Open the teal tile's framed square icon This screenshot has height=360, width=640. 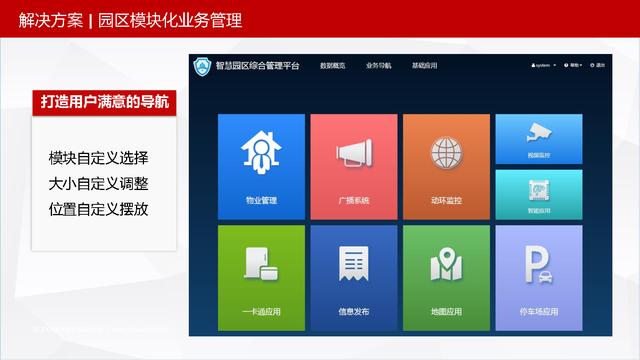[539, 189]
